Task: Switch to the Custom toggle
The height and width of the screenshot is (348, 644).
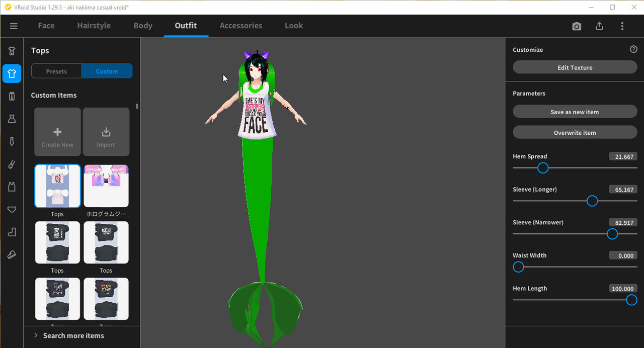Action: click(107, 71)
